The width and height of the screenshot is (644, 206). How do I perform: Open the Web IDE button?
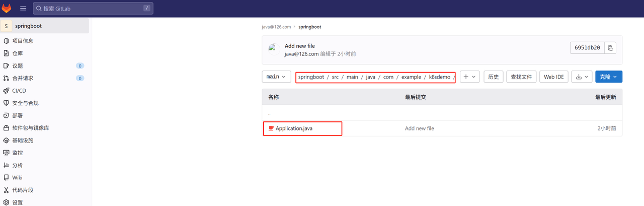tap(553, 77)
